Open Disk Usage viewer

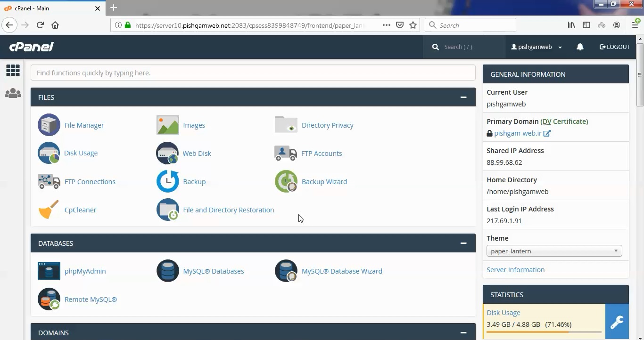(81, 153)
